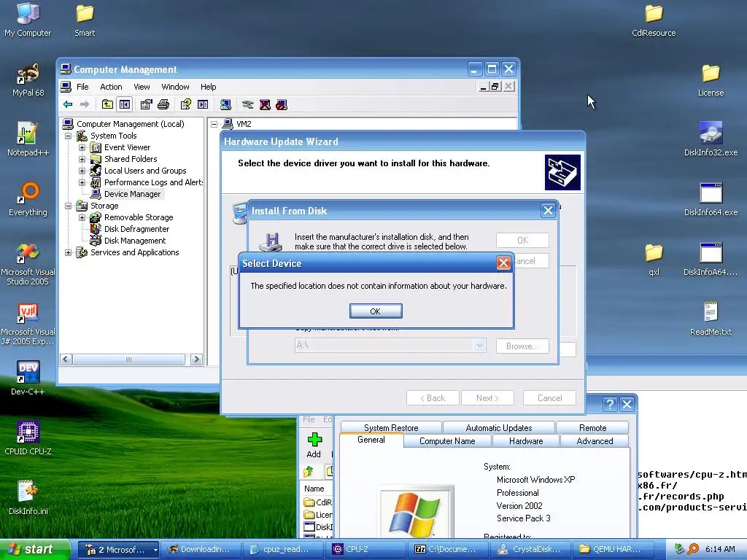The image size is (747, 560).
Task: Select Disk Management in the tree
Action: (x=135, y=241)
